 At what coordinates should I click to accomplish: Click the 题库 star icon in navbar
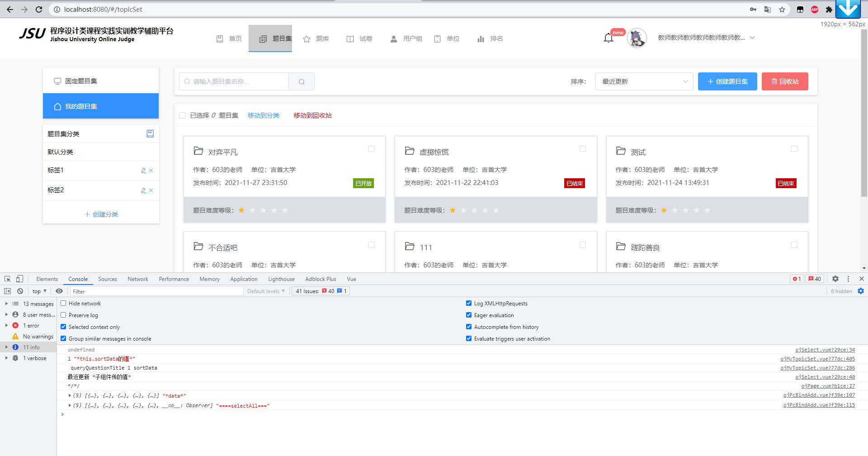point(307,38)
